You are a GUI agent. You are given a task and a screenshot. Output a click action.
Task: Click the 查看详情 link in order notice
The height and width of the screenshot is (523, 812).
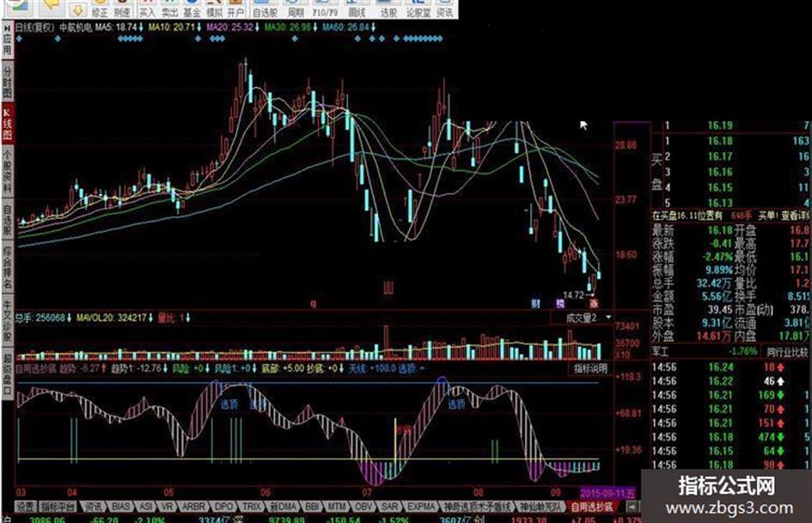tap(797, 216)
